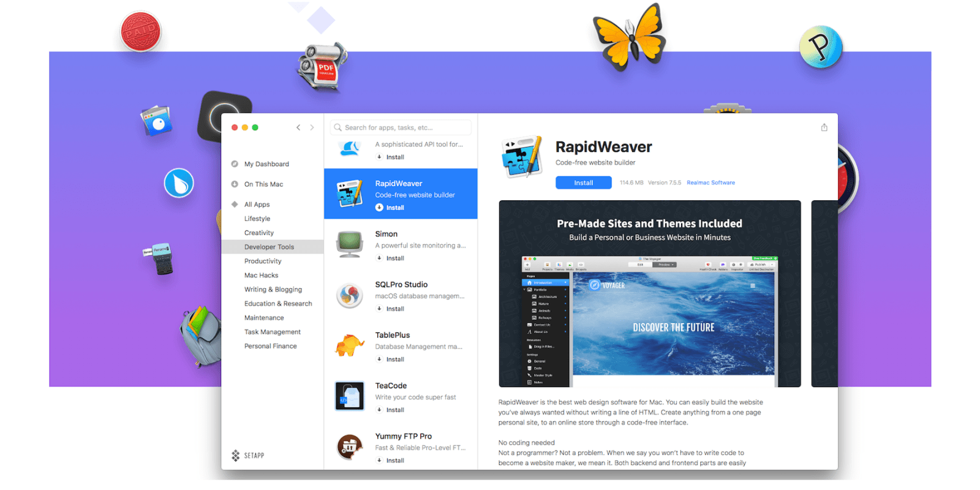Go back with the left arrow

(x=298, y=127)
